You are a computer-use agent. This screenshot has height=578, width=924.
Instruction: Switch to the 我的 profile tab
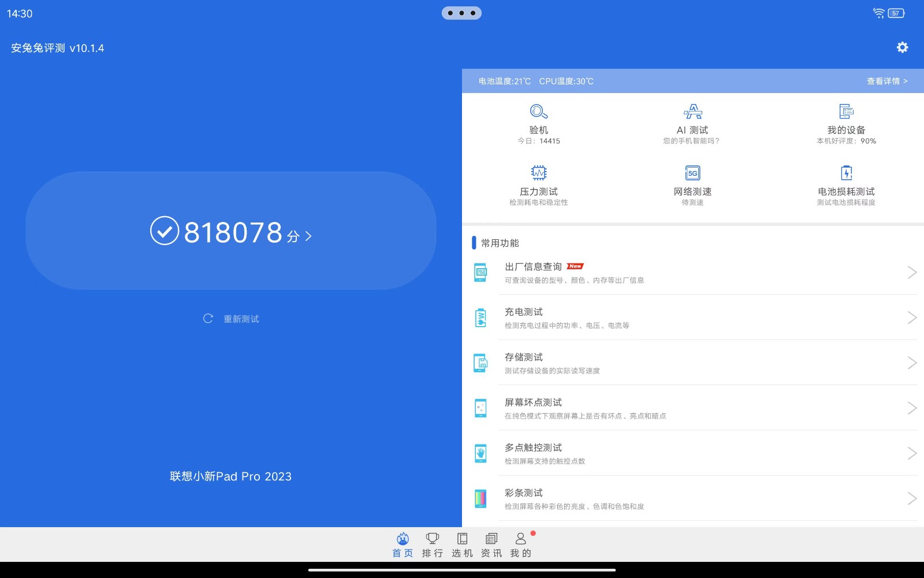point(521,545)
